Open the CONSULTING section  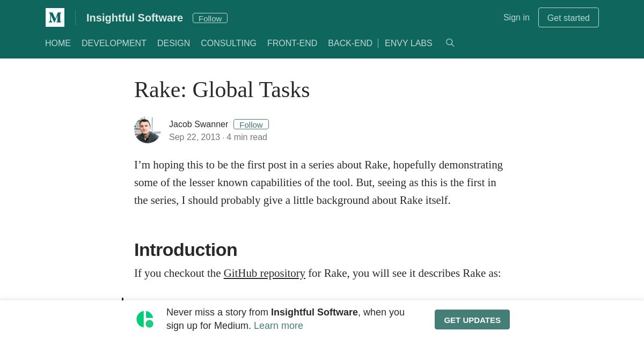(229, 43)
